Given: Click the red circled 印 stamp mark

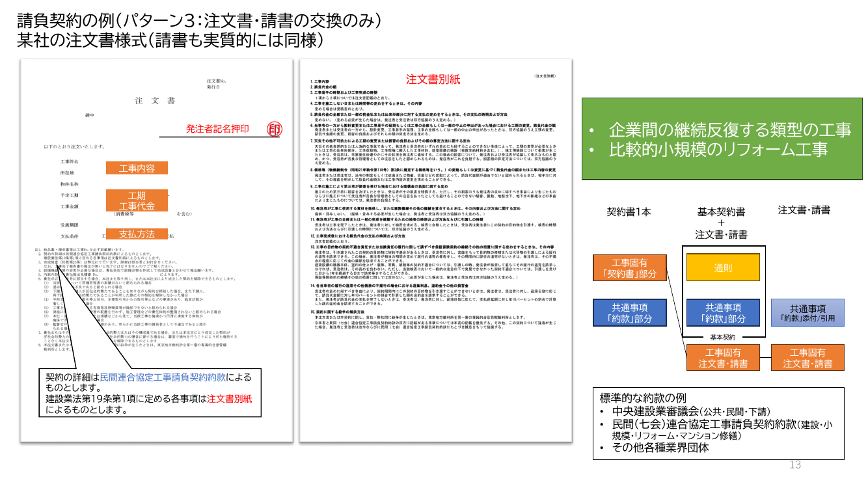Looking at the screenshot, I should 274,129.
